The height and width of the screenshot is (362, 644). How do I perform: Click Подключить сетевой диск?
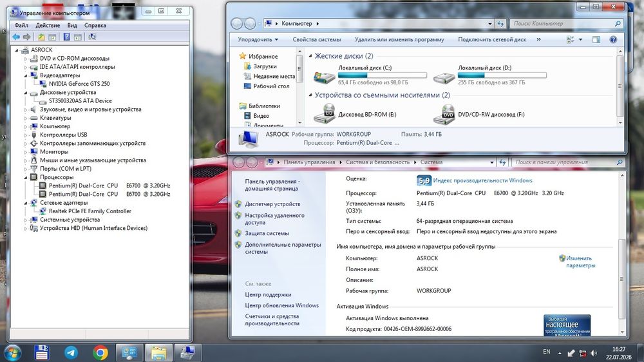(x=492, y=39)
